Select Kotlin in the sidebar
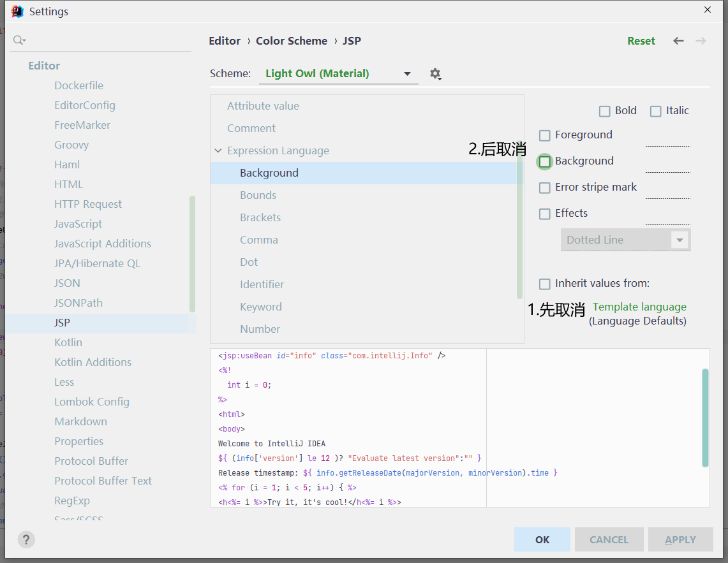This screenshot has width=728, height=563. click(68, 342)
